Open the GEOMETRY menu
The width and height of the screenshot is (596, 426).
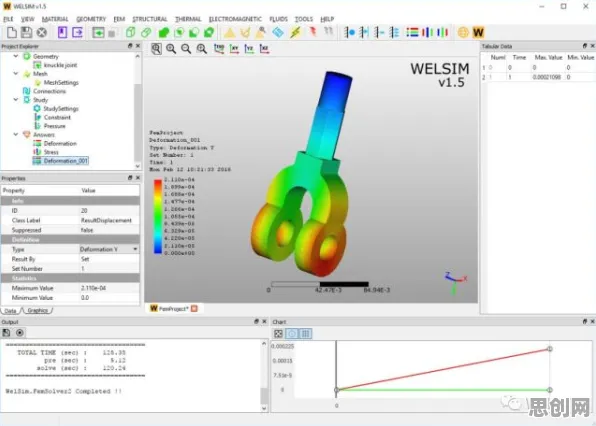click(x=91, y=19)
